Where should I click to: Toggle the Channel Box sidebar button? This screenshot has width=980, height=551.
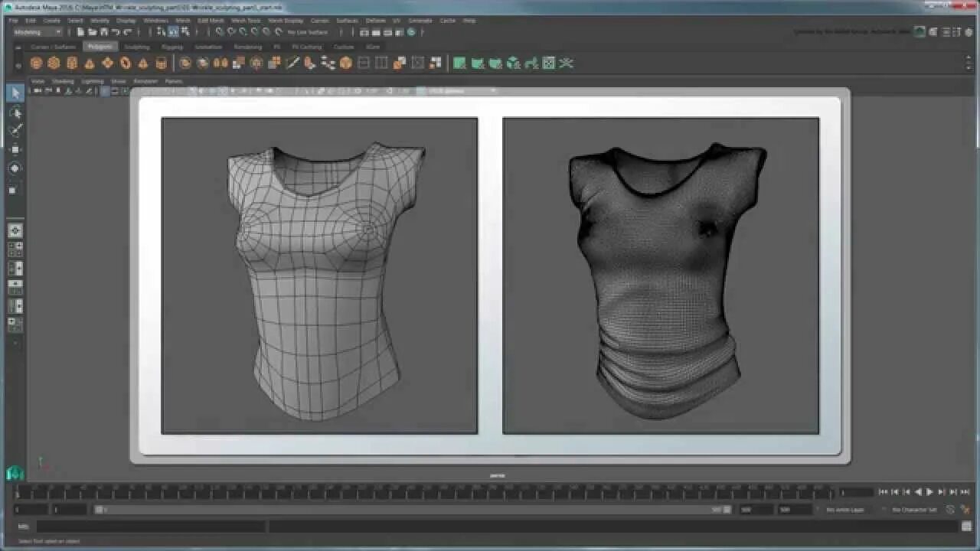[970, 32]
